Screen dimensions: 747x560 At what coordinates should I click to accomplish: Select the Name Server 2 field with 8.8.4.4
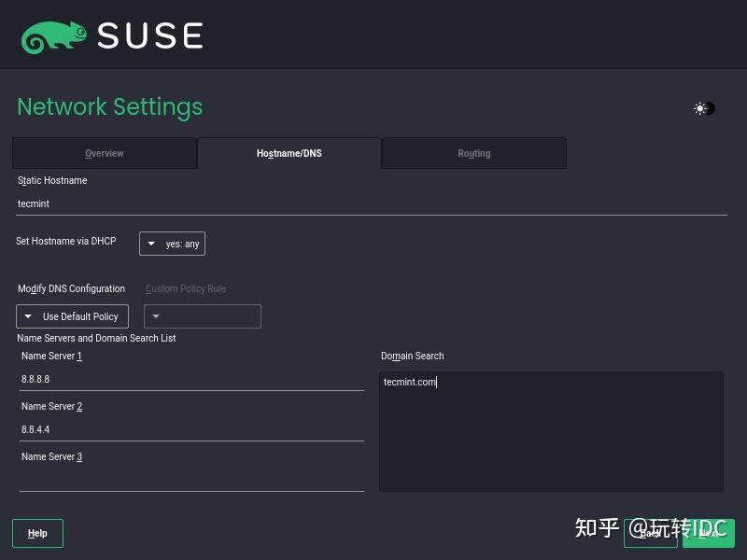tap(187, 429)
